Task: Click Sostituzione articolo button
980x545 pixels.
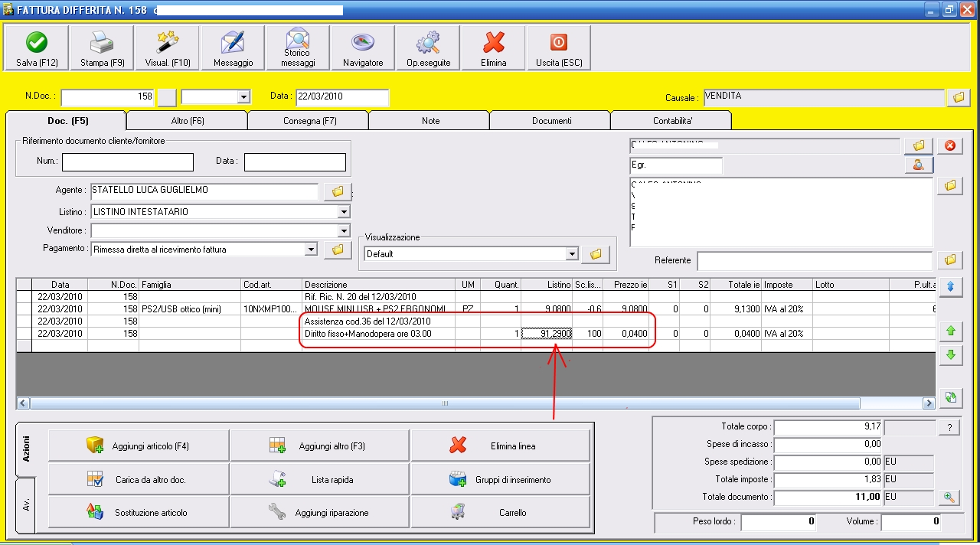Action: tap(139, 513)
